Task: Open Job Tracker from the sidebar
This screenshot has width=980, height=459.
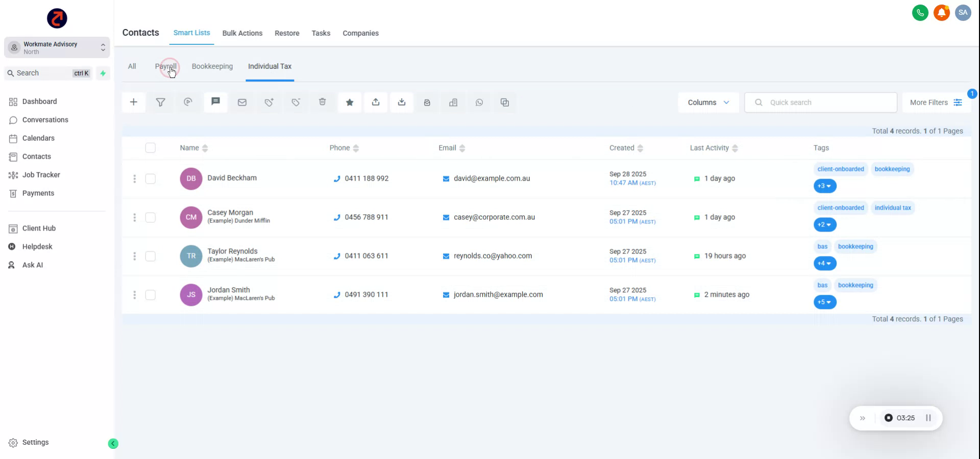Action: click(41, 174)
